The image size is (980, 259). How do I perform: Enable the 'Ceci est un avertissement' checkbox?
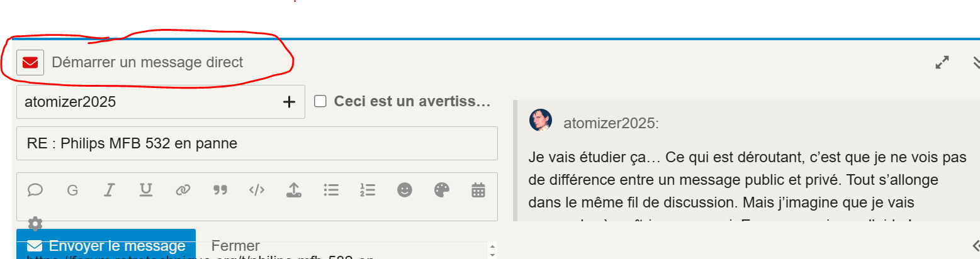[320, 102]
